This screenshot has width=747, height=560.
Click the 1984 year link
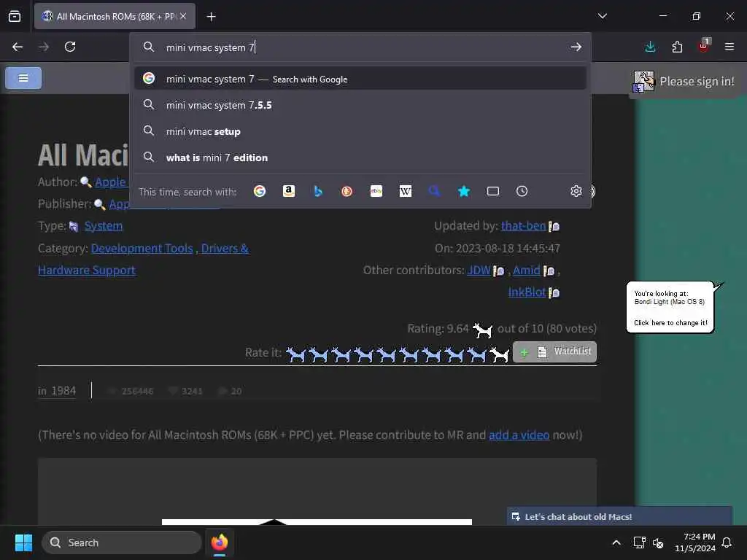click(63, 391)
